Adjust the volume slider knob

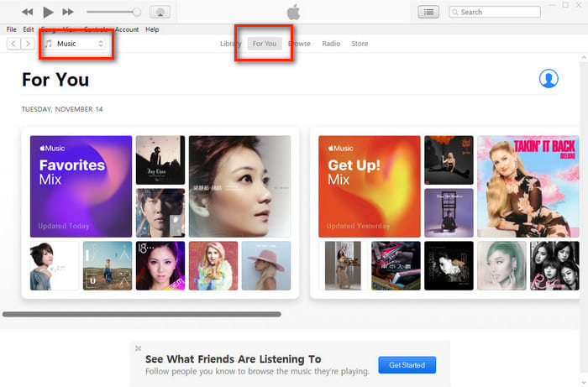[137, 12]
